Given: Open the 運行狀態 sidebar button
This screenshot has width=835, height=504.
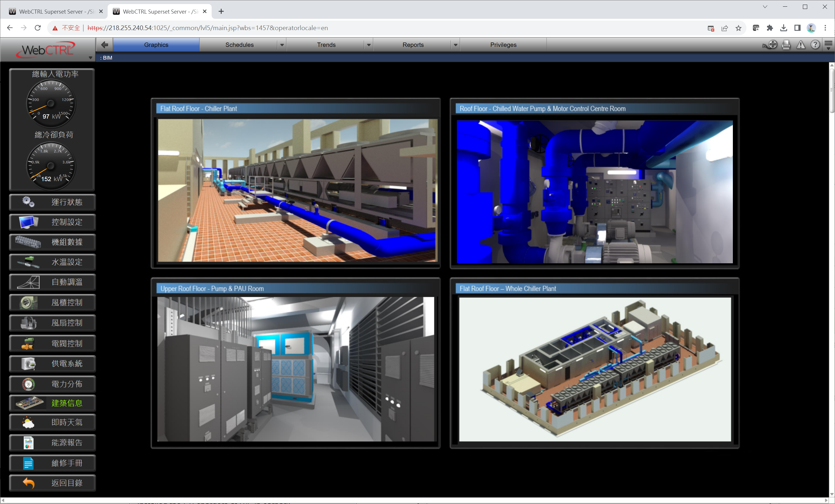Looking at the screenshot, I should 53,202.
